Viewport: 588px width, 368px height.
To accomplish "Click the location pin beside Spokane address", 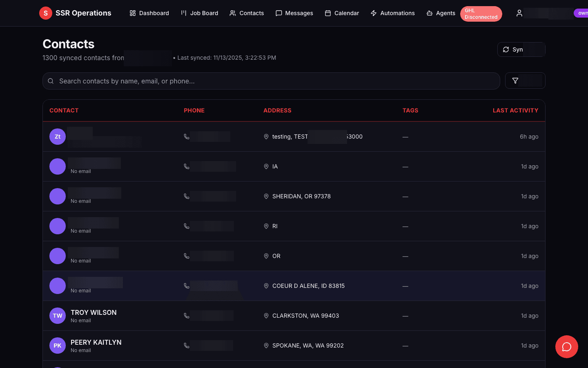I will [266, 346].
